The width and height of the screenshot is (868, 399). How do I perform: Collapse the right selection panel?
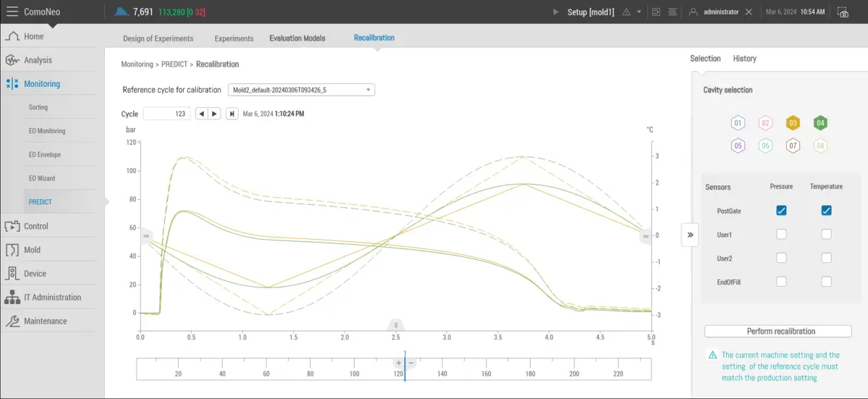tap(690, 235)
